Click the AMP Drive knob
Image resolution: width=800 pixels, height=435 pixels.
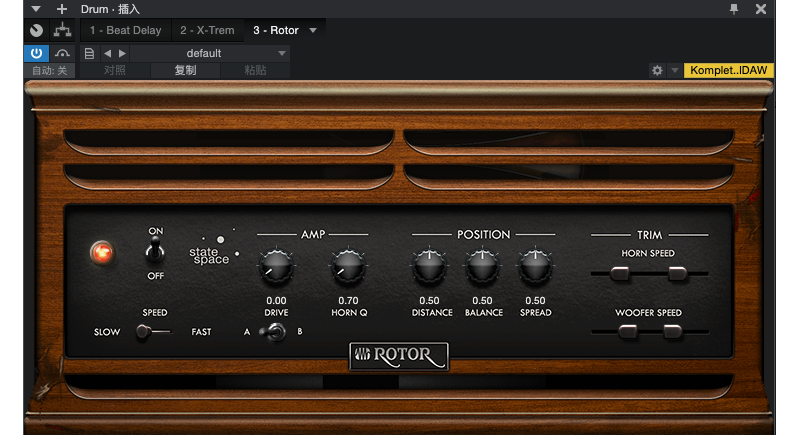[276, 267]
